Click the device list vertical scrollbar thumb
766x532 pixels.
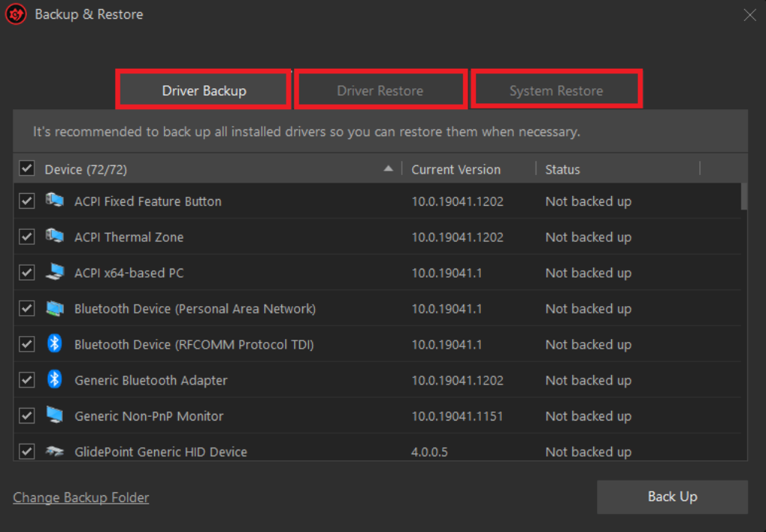coord(744,196)
